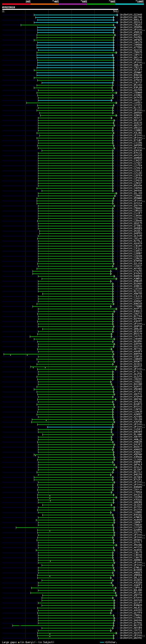Click the UniRef100_P74250 label

131,271
